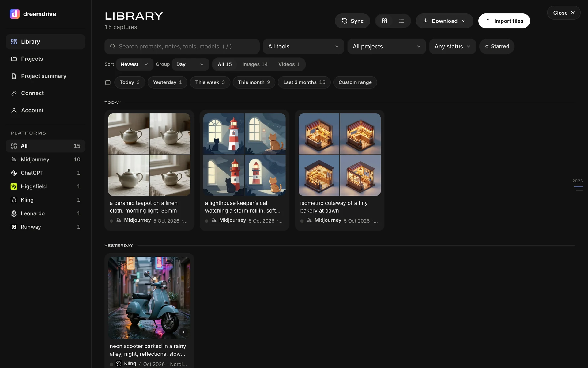Open the ceramic teapot capture thumbnail

click(x=149, y=155)
